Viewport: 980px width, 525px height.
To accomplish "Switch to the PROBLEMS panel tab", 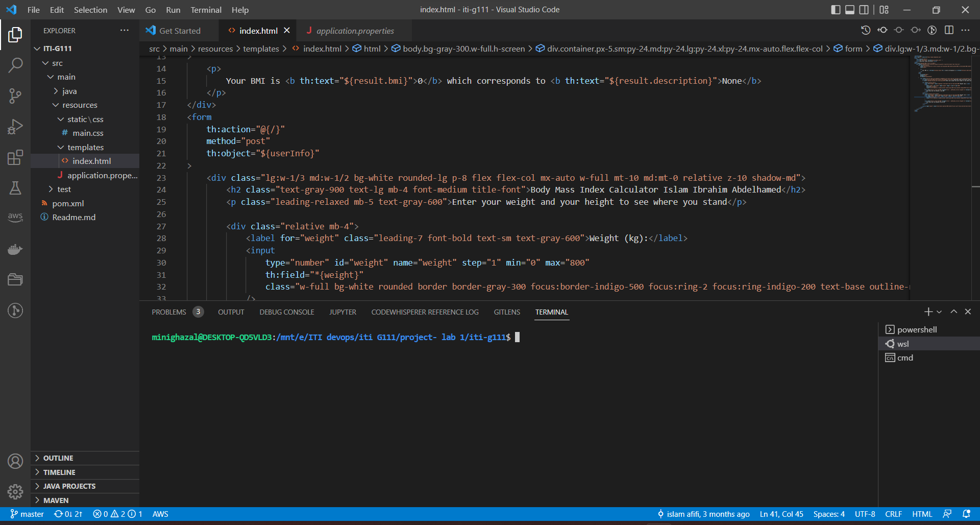I will (x=169, y=312).
